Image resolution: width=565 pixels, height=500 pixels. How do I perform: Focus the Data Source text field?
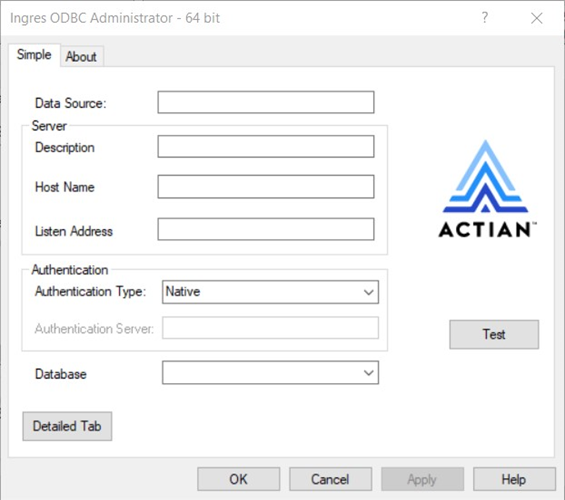[266, 102]
